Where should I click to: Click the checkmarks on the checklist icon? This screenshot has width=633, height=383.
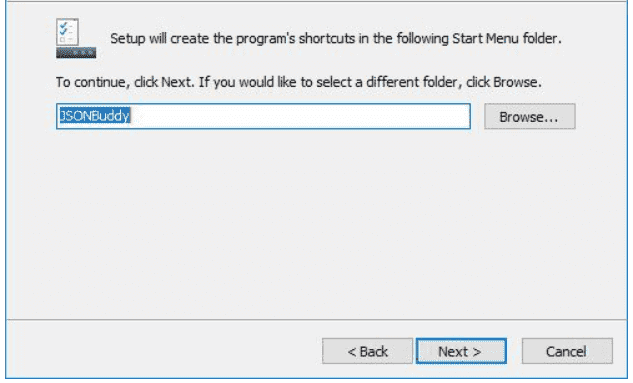click(64, 29)
